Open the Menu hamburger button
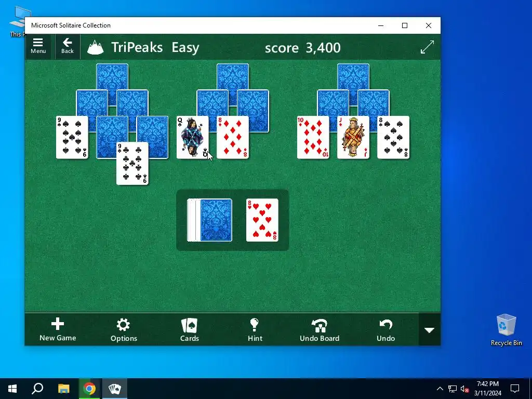The width and height of the screenshot is (532, 399). 38,46
